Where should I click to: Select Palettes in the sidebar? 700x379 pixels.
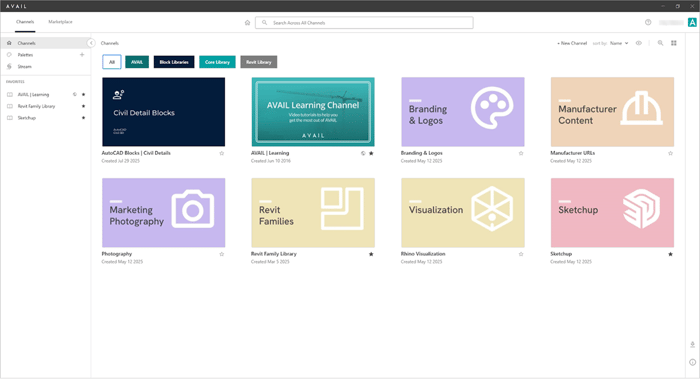[x=25, y=55]
